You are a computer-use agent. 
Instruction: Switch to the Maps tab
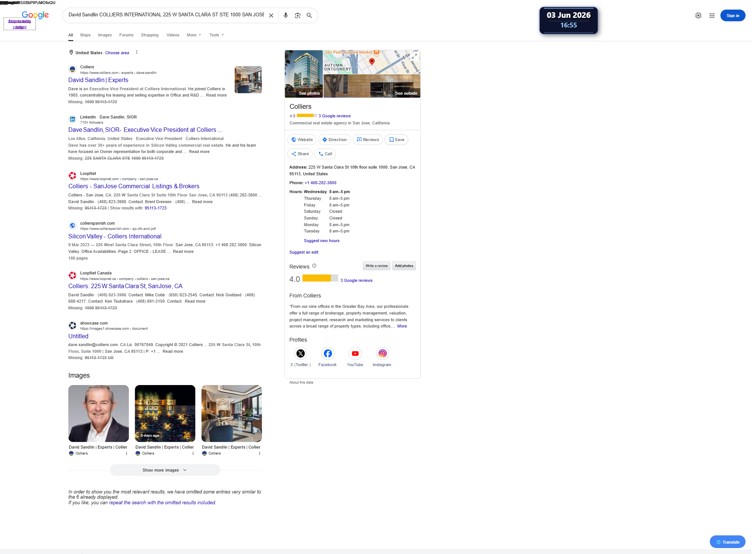85,35
